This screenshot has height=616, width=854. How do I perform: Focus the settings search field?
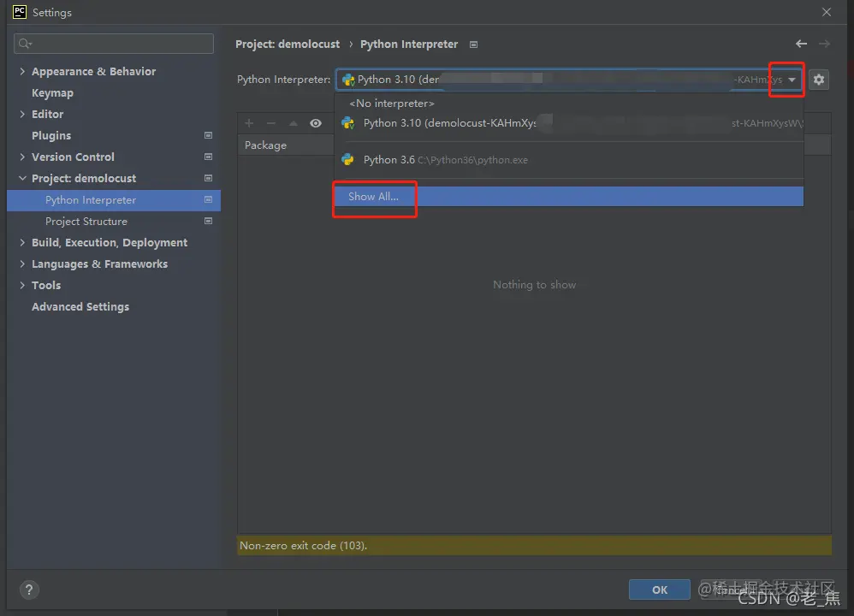pyautogui.click(x=114, y=44)
